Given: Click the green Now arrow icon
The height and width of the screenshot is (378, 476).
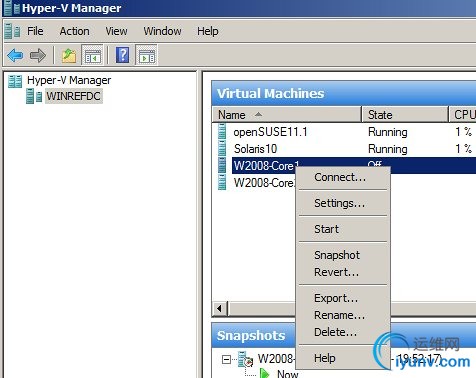Looking at the screenshot, I should pyautogui.click(x=265, y=373).
